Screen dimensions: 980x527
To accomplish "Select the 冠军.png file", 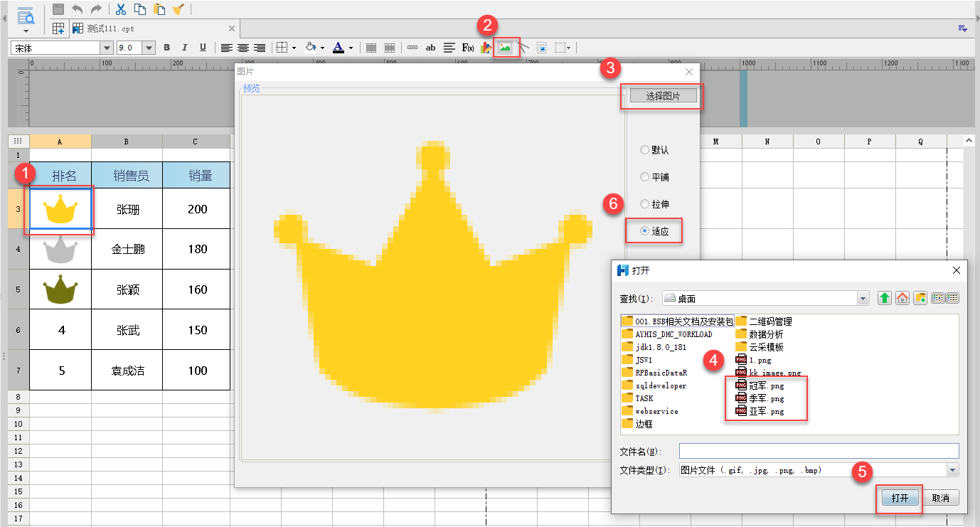I will (766, 385).
